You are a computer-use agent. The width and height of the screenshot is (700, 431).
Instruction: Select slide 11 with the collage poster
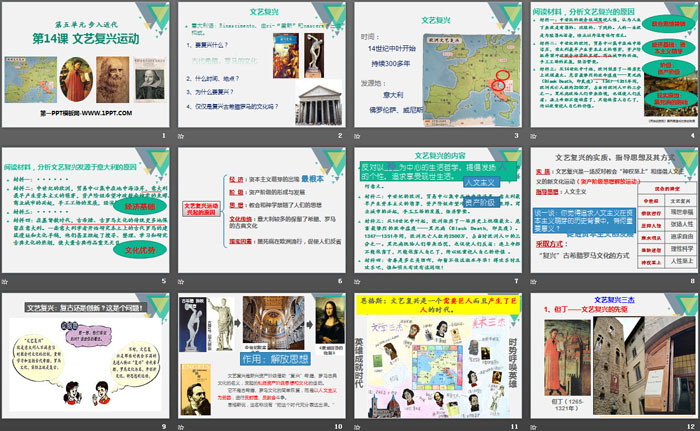437,355
